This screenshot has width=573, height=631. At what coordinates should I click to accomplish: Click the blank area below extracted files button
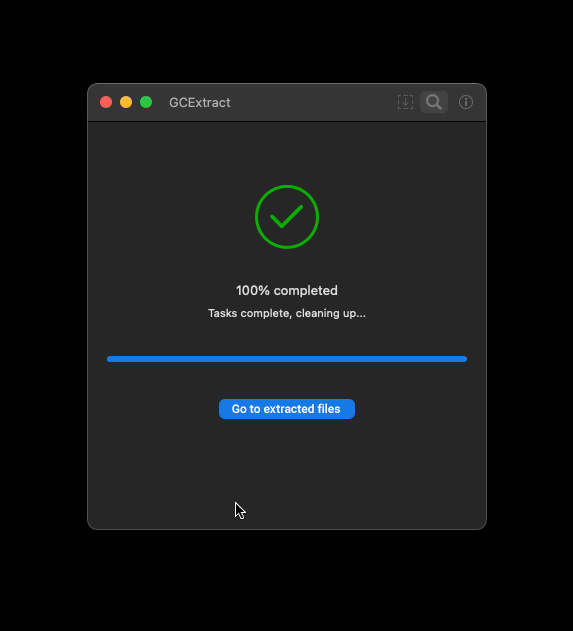(x=287, y=473)
